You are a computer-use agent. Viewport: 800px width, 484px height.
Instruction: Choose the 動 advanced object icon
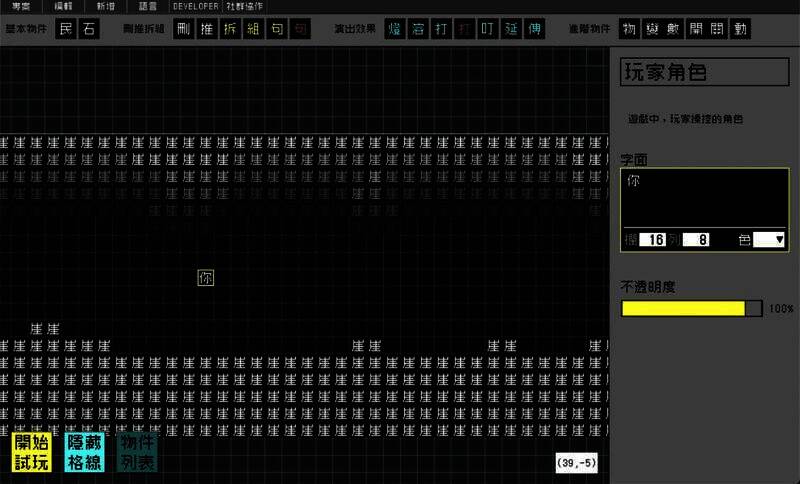pyautogui.click(x=741, y=29)
